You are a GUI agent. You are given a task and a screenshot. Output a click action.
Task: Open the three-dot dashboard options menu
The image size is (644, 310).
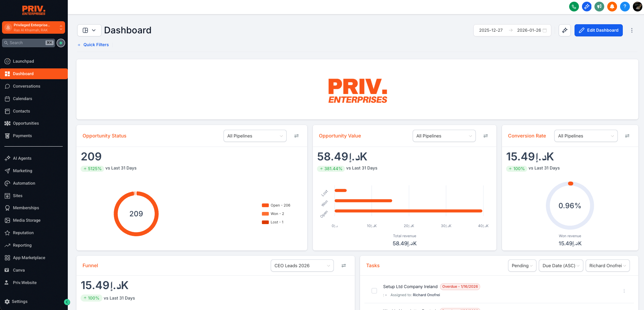pos(632,30)
